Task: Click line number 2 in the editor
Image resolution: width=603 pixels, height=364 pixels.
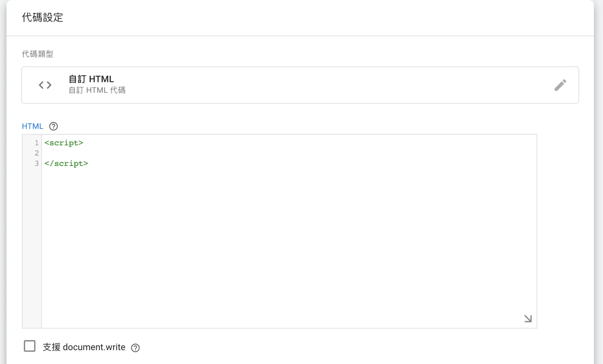Action: (x=36, y=153)
